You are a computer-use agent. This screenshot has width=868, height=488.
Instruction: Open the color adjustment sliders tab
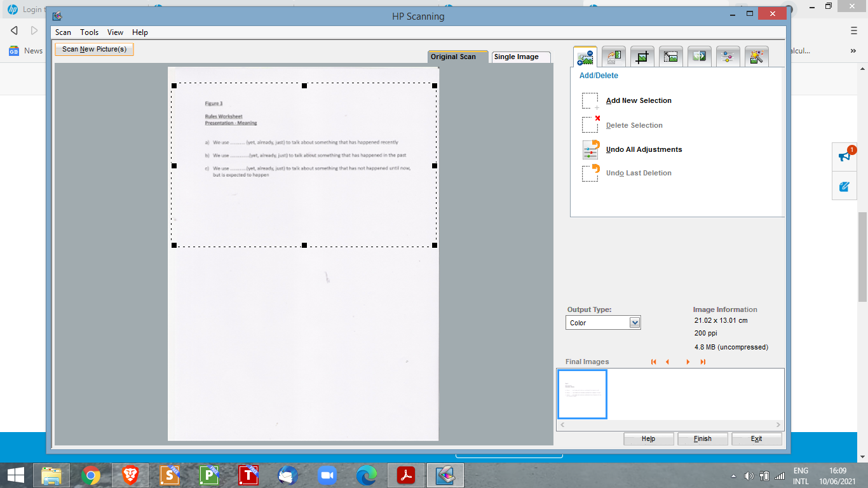(x=728, y=57)
